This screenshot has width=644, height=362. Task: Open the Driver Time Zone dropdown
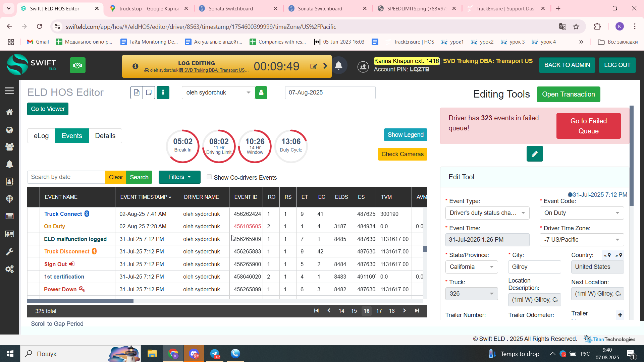(582, 240)
